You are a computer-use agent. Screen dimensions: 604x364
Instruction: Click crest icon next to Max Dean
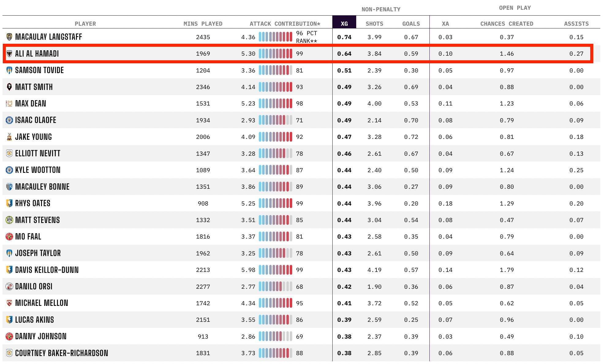pos(9,104)
